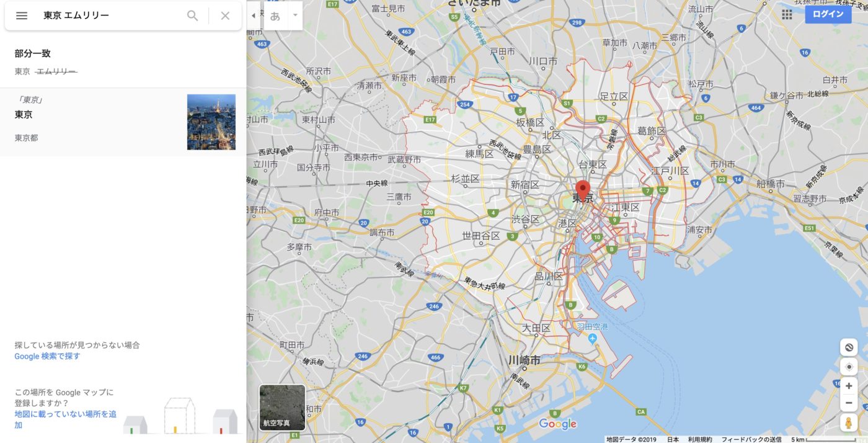The image size is (868, 443).
Task: Click the 渋谷区 map label
Action: pyautogui.click(x=525, y=219)
